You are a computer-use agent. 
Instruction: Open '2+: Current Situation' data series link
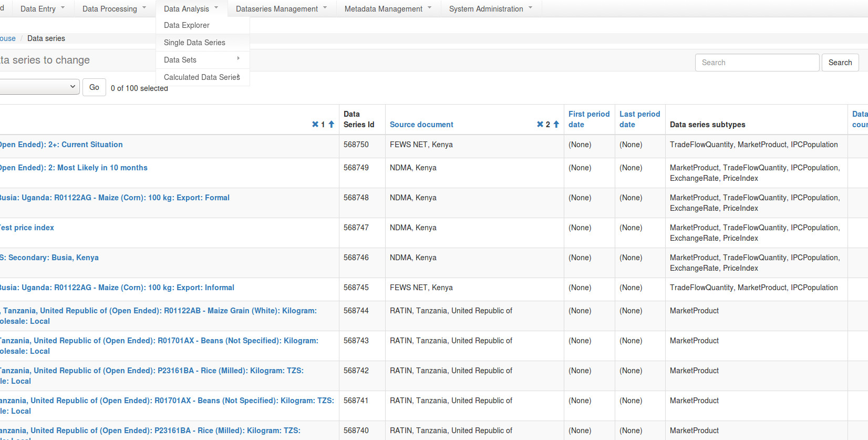61,145
